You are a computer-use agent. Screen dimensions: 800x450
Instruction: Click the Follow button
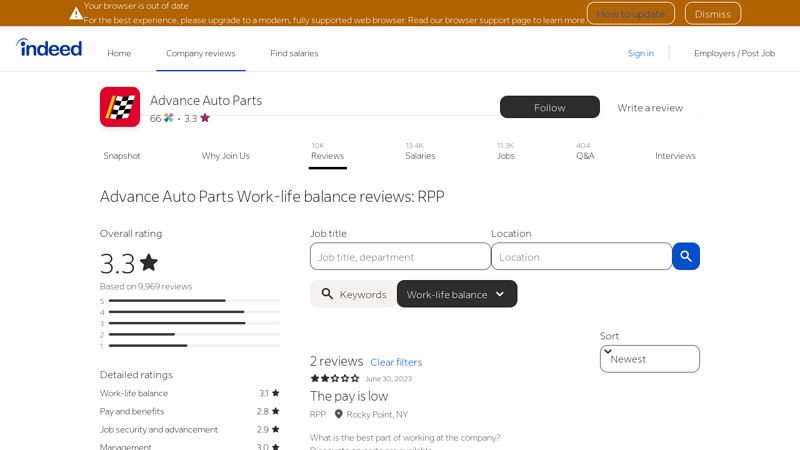549,107
